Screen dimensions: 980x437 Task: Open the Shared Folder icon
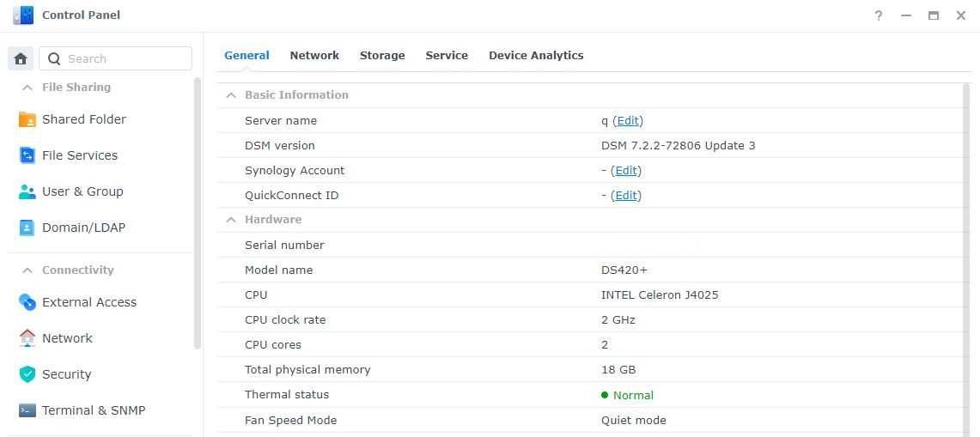[27, 119]
